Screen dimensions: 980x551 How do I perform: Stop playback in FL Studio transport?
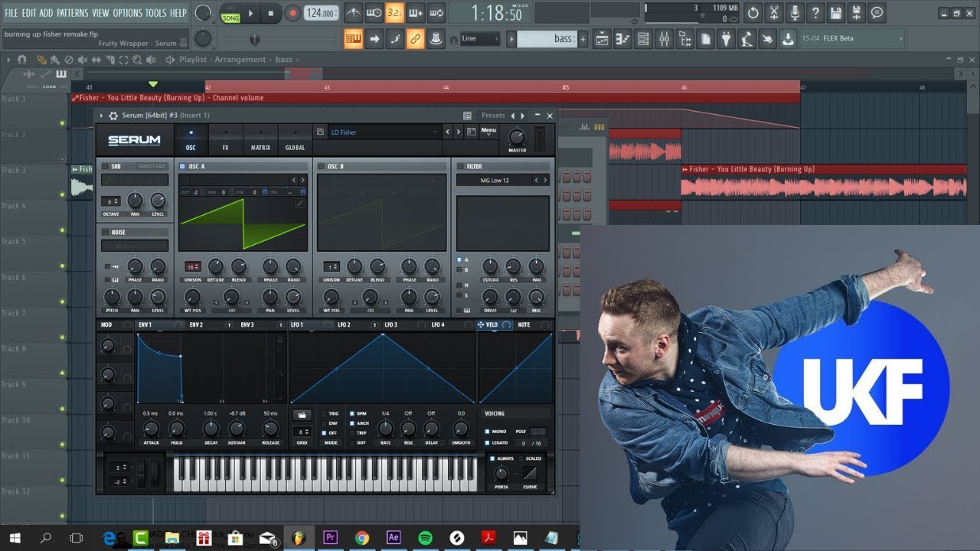(x=270, y=13)
